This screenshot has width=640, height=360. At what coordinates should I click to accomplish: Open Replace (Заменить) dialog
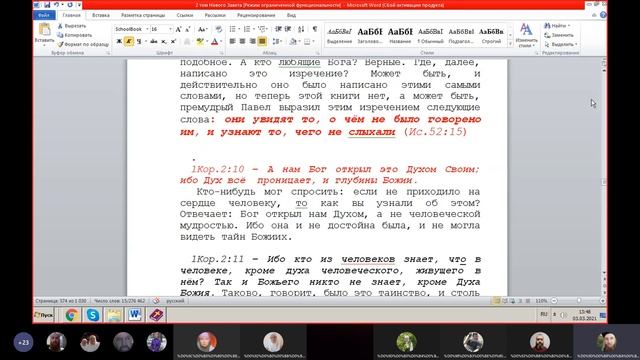(559, 35)
